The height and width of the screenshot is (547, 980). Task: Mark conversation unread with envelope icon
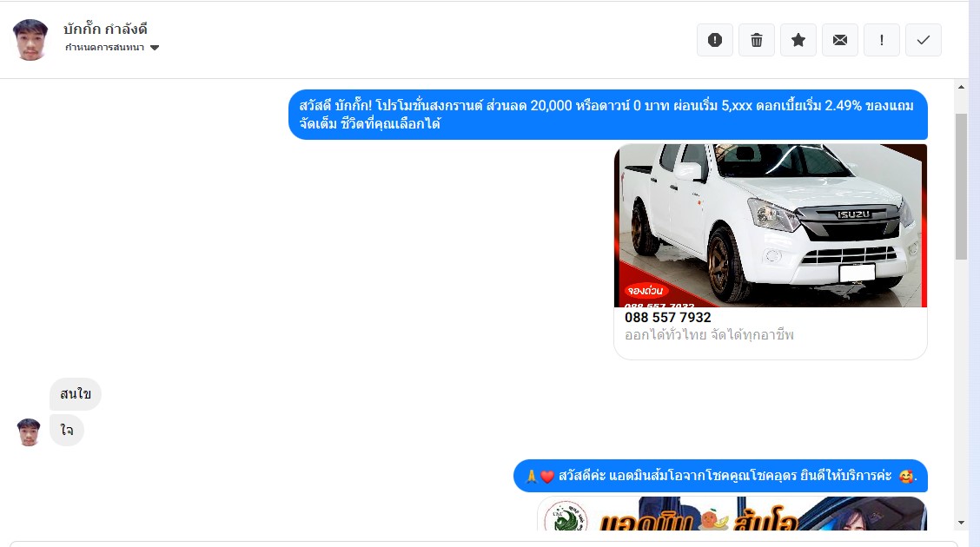(840, 40)
